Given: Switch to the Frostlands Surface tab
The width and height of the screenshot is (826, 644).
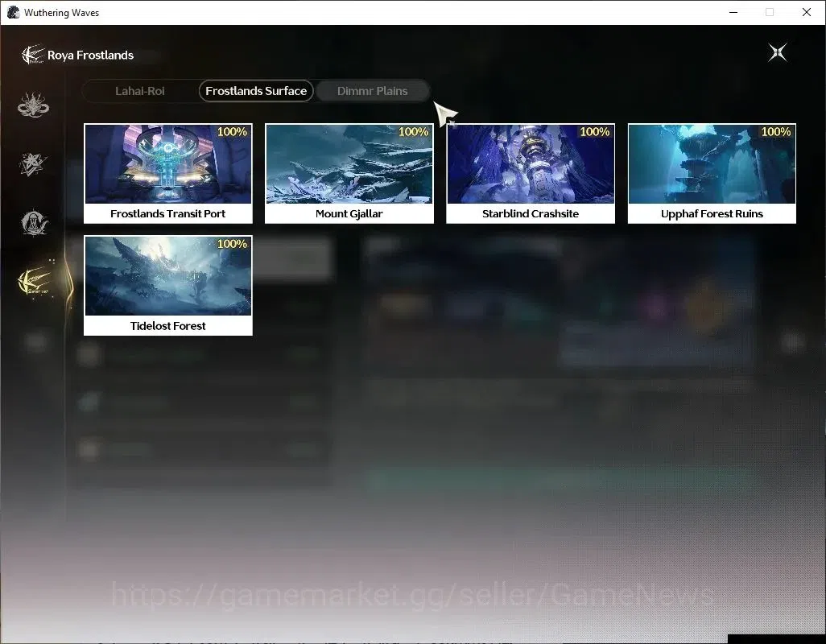Looking at the screenshot, I should [x=256, y=91].
